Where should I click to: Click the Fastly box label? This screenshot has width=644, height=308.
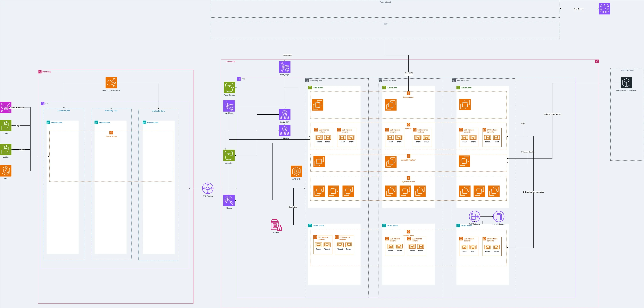(x=385, y=24)
